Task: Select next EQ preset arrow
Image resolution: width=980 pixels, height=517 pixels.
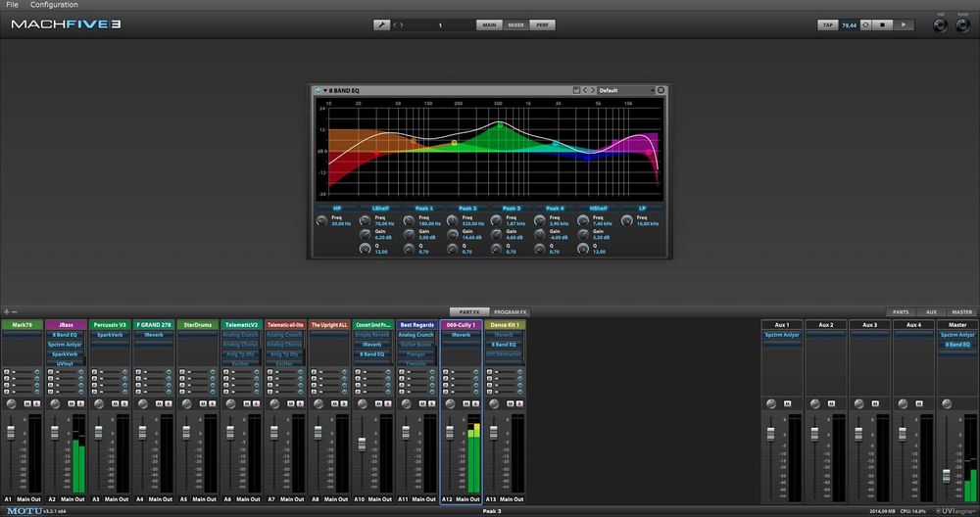Action: 593,90
